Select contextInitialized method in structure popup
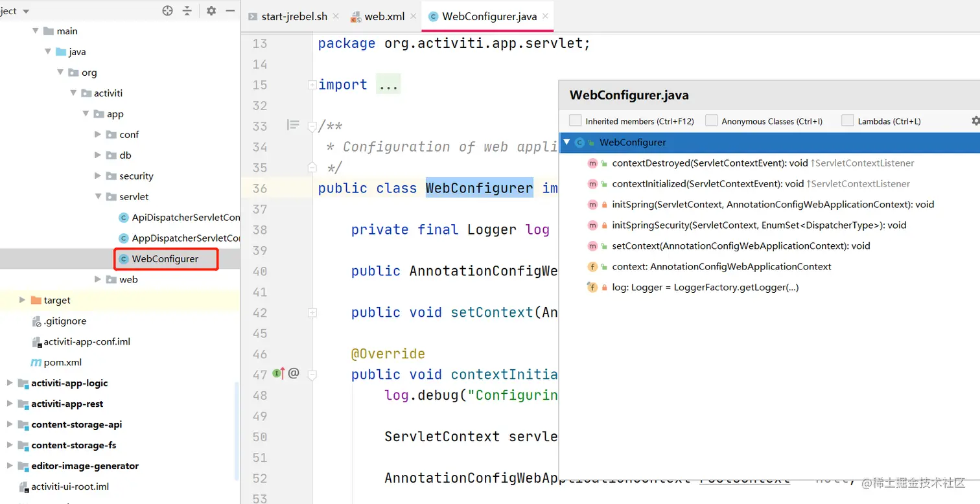 coord(769,184)
